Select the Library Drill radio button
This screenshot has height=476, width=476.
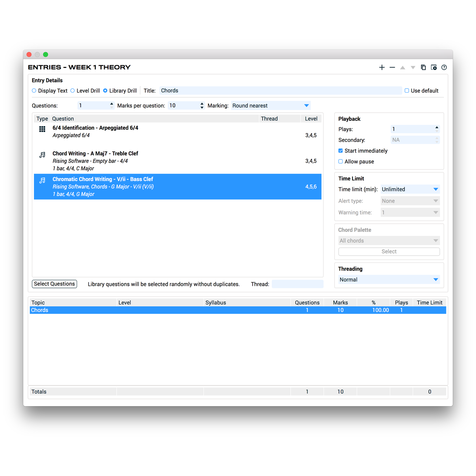(x=105, y=91)
